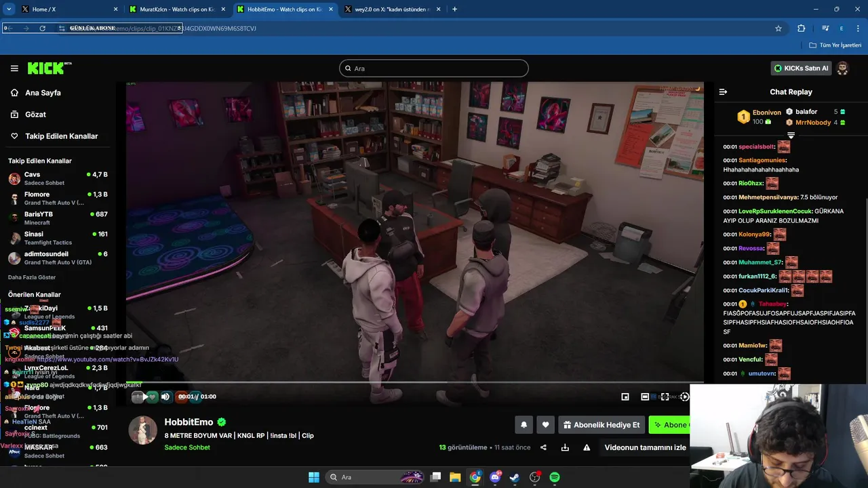Open OBS Studio from taskbar
This screenshot has height=488, width=868.
pyautogui.click(x=534, y=477)
